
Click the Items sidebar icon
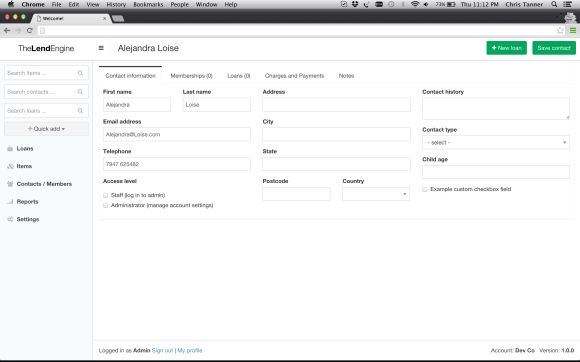(10, 166)
